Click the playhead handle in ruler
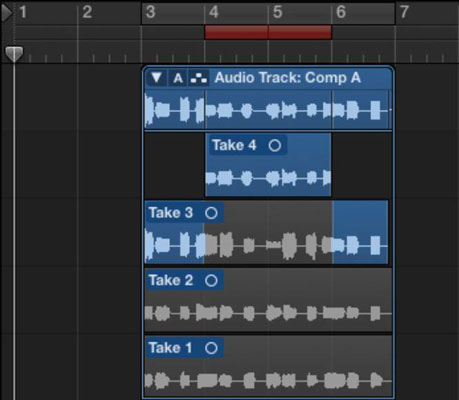The image size is (459, 400). [x=14, y=54]
